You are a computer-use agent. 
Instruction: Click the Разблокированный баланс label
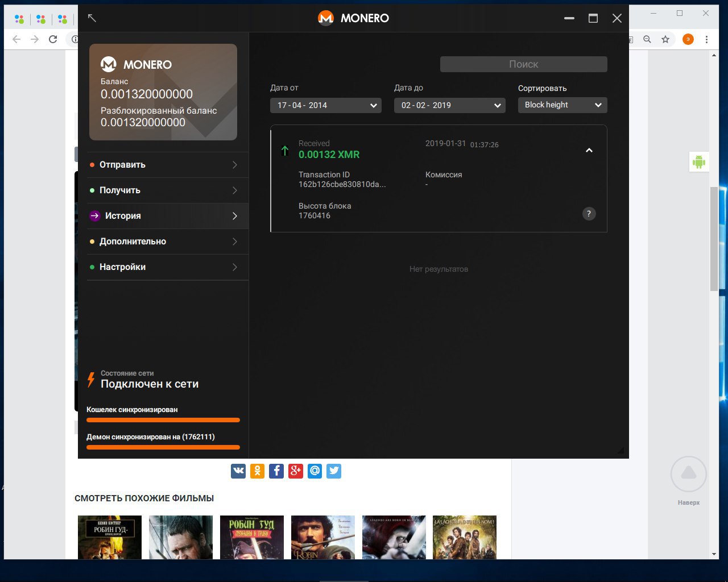(159, 111)
